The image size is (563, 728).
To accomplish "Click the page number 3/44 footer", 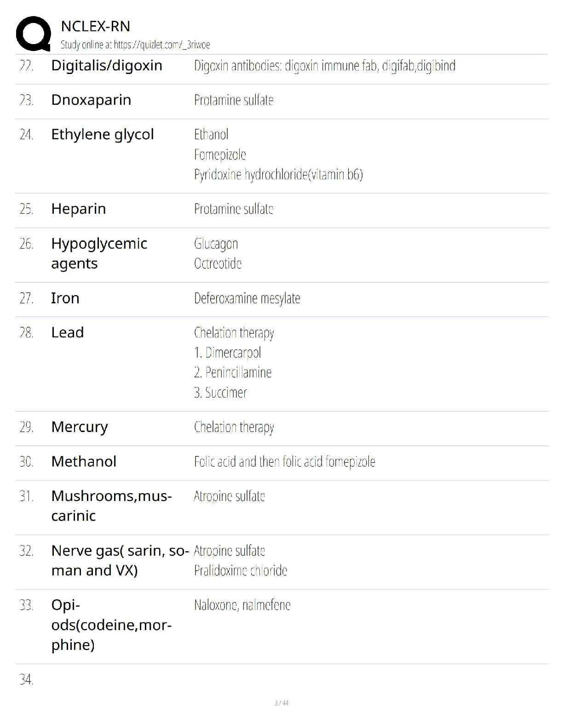I will point(281,703).
